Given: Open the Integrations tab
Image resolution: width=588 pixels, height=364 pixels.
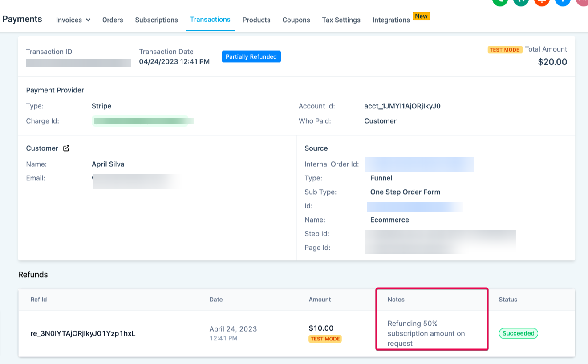Looking at the screenshot, I should click(x=391, y=20).
